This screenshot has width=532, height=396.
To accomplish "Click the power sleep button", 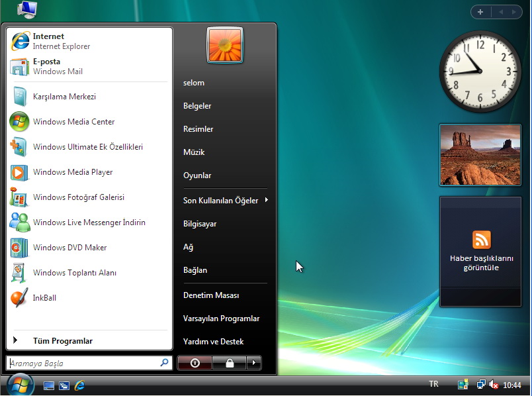I will [195, 363].
